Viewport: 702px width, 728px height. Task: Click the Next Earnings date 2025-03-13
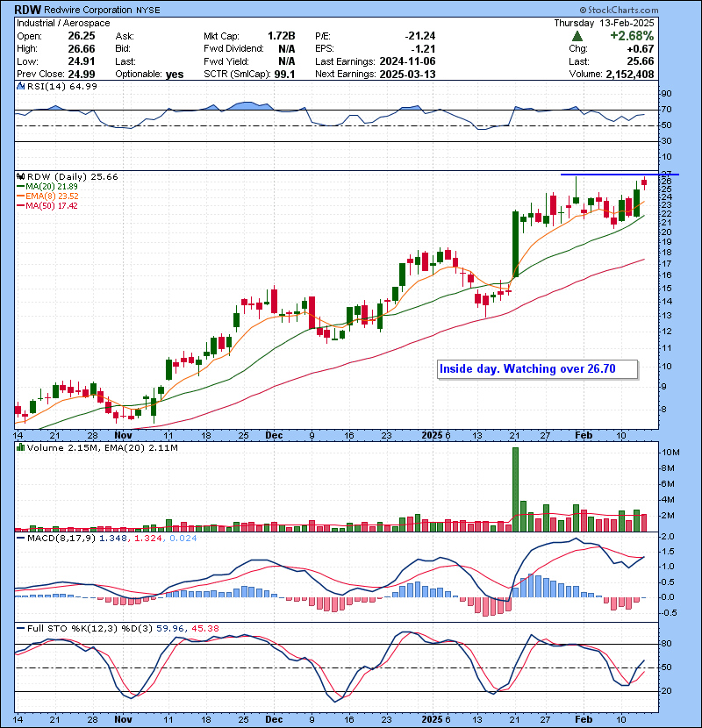(x=407, y=75)
